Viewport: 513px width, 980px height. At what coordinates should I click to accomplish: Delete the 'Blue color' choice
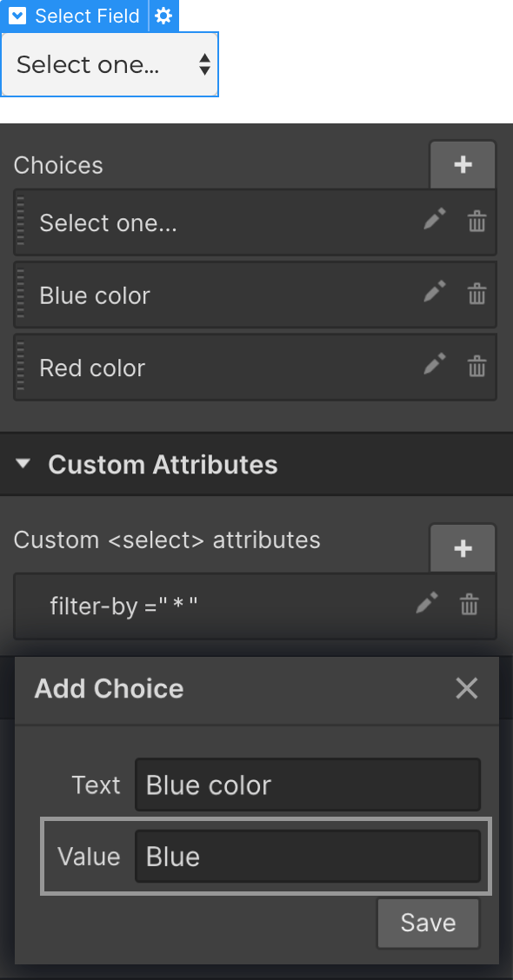pyautogui.click(x=476, y=294)
